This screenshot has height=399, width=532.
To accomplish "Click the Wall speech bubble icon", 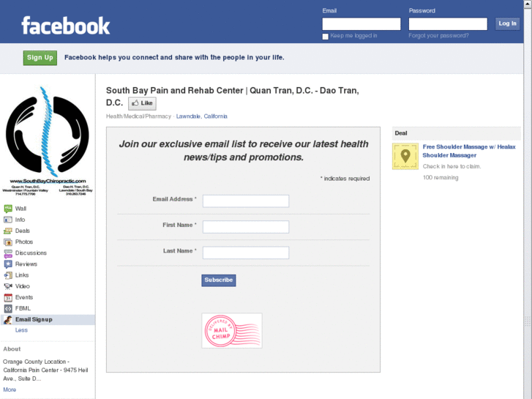I will 8,209.
